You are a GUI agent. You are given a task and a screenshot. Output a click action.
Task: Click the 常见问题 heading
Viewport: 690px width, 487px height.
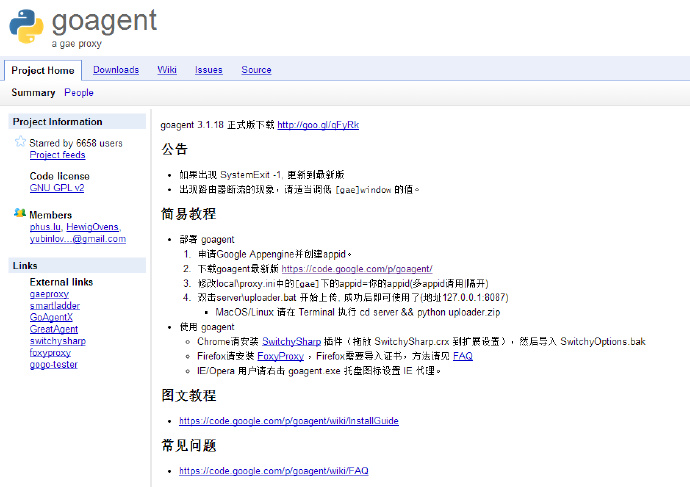click(188, 446)
